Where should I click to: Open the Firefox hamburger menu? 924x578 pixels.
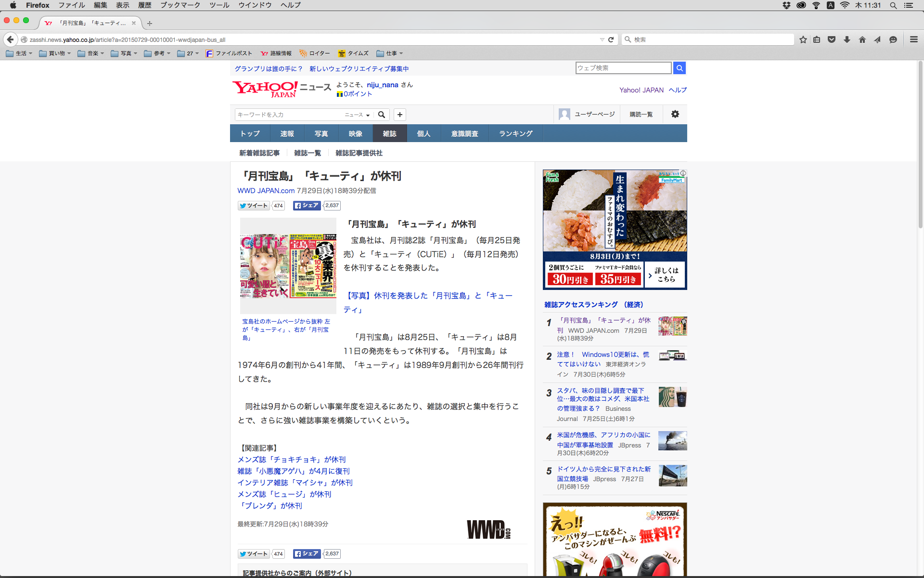(x=913, y=39)
